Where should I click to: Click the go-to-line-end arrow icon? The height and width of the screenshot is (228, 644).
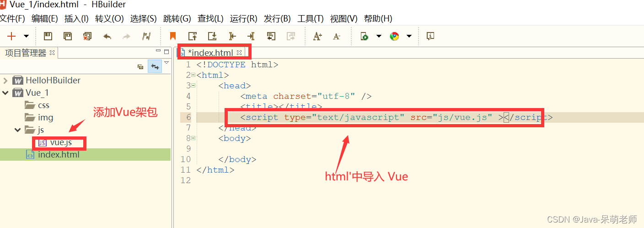coord(251,36)
